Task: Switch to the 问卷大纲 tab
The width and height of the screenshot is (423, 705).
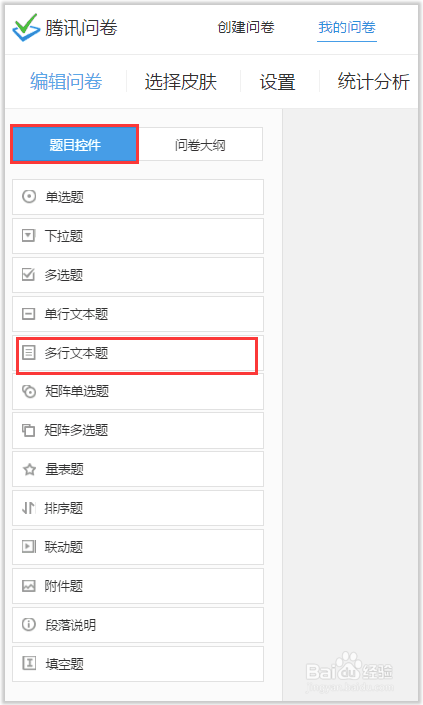Action: coord(200,145)
